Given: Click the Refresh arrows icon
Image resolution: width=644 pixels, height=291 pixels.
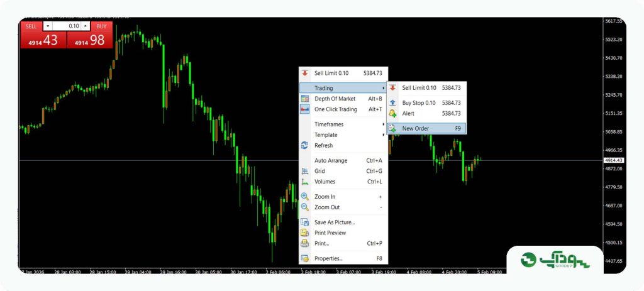Looking at the screenshot, I should [305, 145].
